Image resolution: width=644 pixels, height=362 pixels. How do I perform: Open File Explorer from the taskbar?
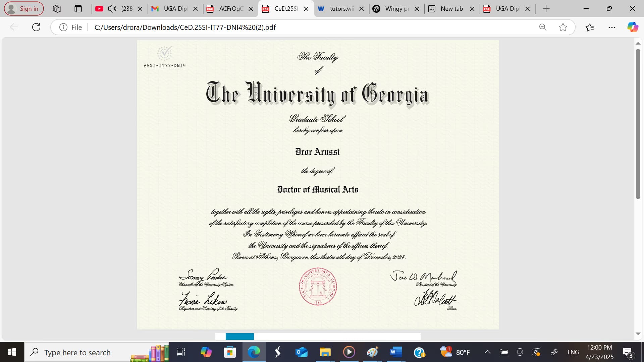[325, 352]
